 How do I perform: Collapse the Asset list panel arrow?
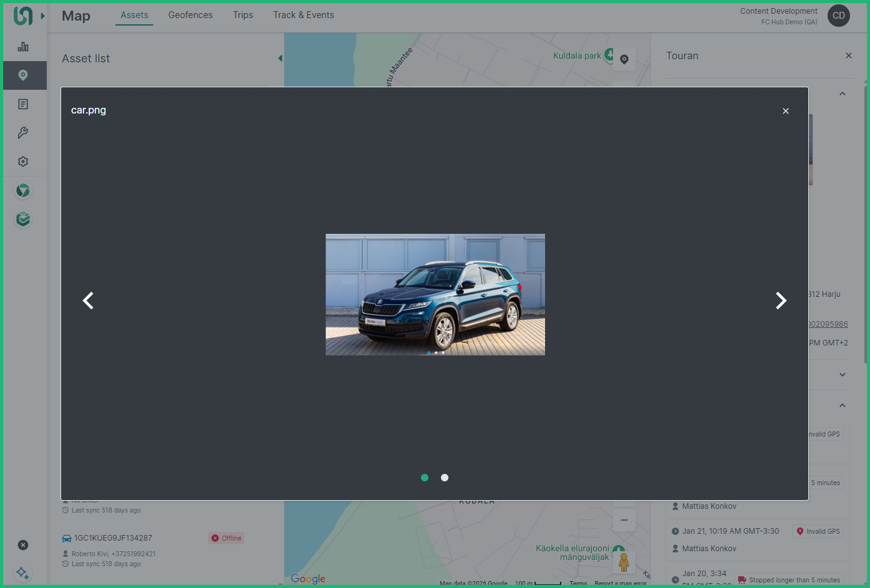pos(280,59)
